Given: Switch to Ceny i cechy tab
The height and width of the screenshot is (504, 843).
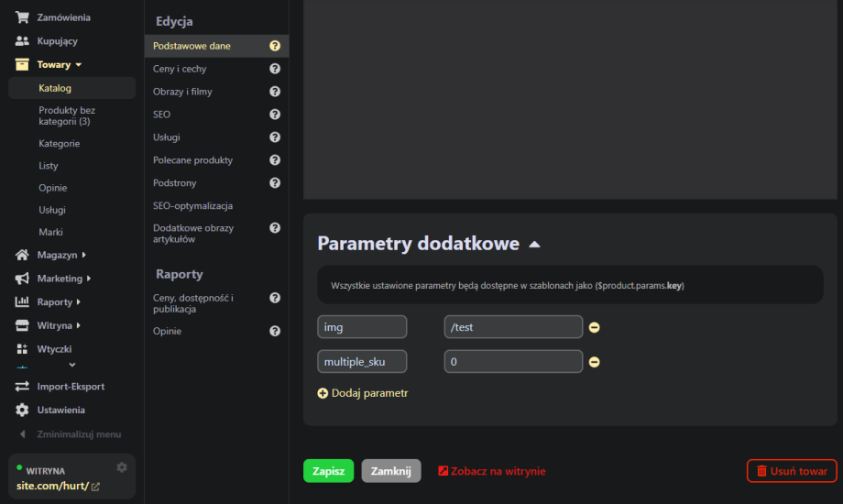Looking at the screenshot, I should (x=180, y=69).
